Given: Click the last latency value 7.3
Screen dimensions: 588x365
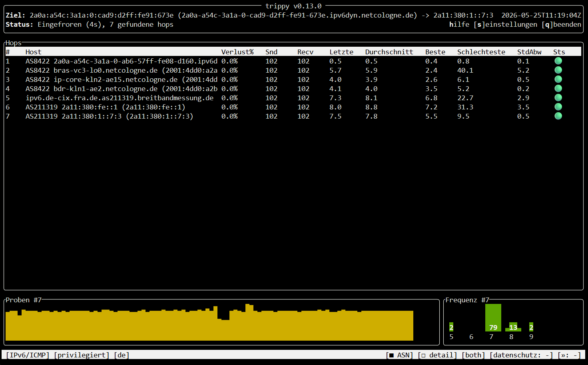Looking at the screenshot, I should [x=335, y=98].
